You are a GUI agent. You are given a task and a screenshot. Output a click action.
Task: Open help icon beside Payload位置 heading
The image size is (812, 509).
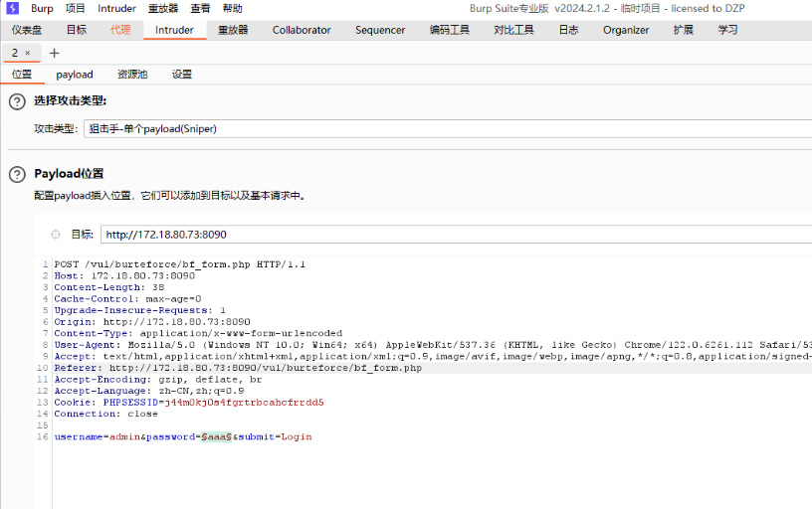tap(17, 174)
